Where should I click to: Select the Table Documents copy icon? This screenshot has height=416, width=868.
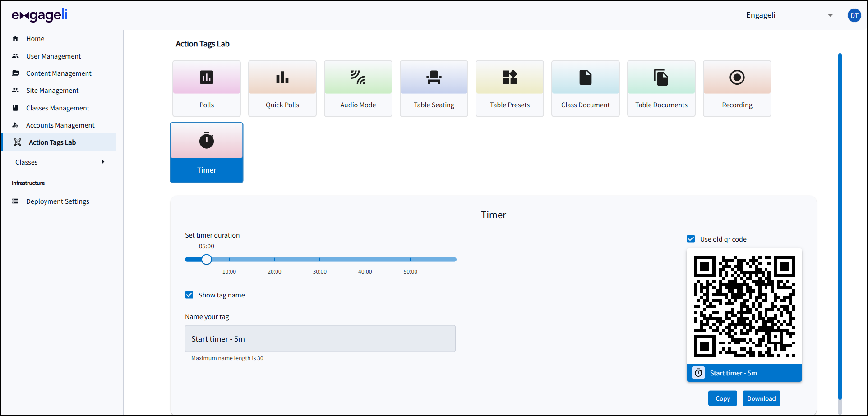pyautogui.click(x=661, y=78)
